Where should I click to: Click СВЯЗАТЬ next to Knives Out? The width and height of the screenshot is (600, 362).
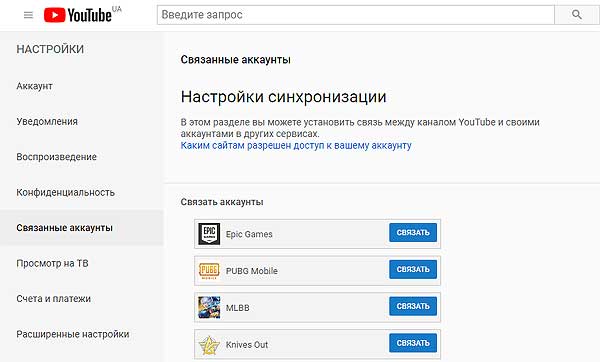coord(413,343)
